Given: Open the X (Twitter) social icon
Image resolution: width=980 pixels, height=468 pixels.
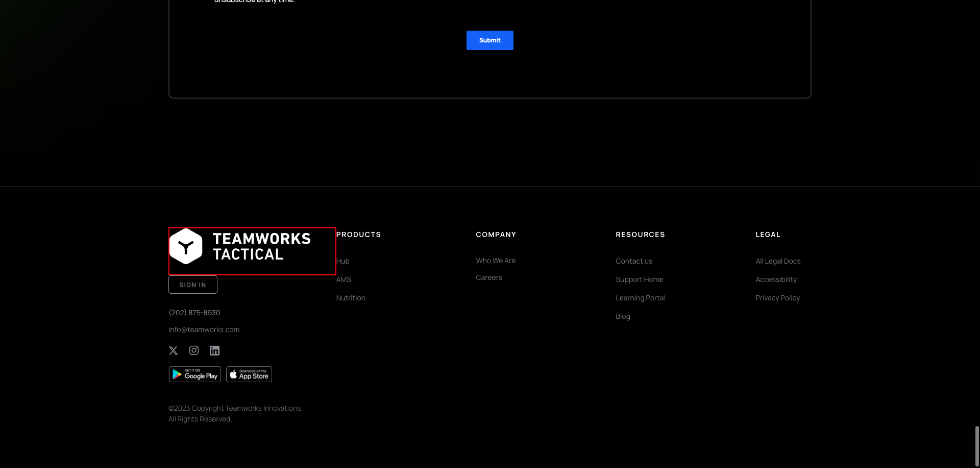Looking at the screenshot, I should coord(173,350).
